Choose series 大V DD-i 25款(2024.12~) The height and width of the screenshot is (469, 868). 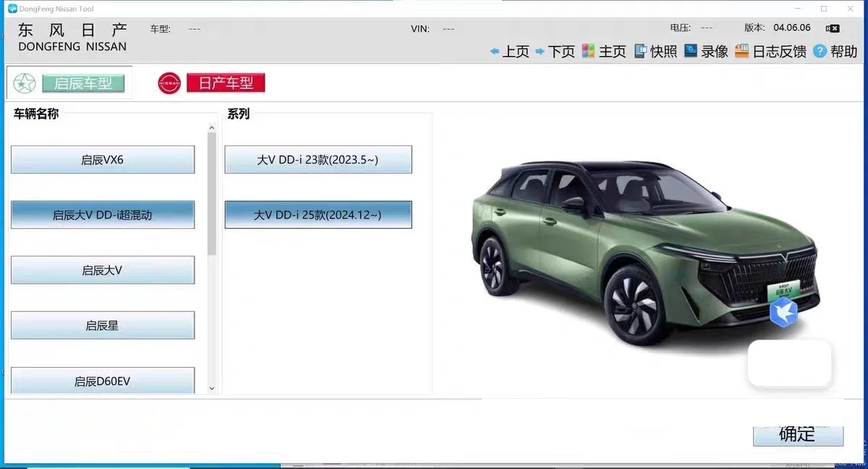[318, 215]
